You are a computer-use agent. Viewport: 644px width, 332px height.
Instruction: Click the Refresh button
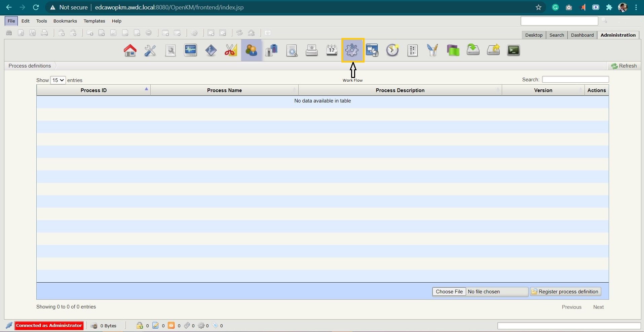pyautogui.click(x=624, y=66)
